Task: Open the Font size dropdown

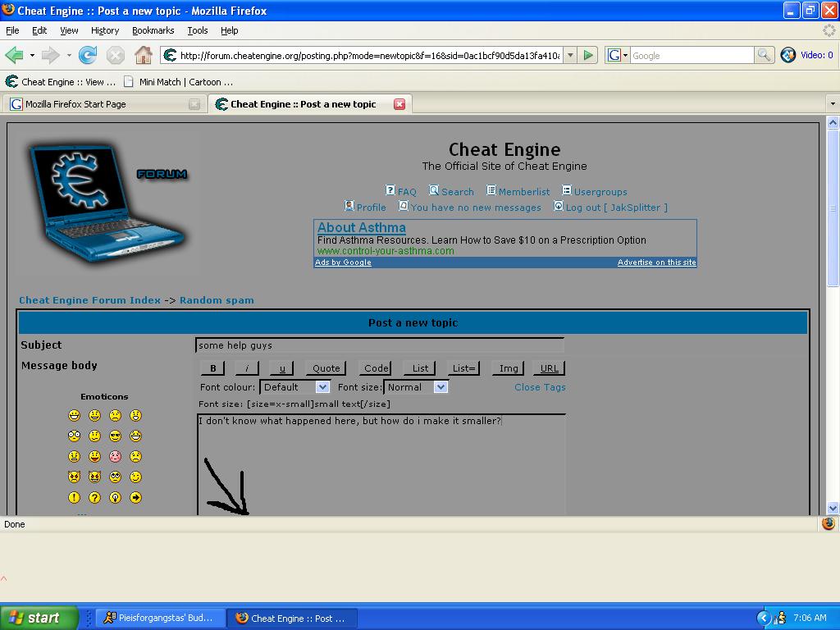Action: [416, 387]
